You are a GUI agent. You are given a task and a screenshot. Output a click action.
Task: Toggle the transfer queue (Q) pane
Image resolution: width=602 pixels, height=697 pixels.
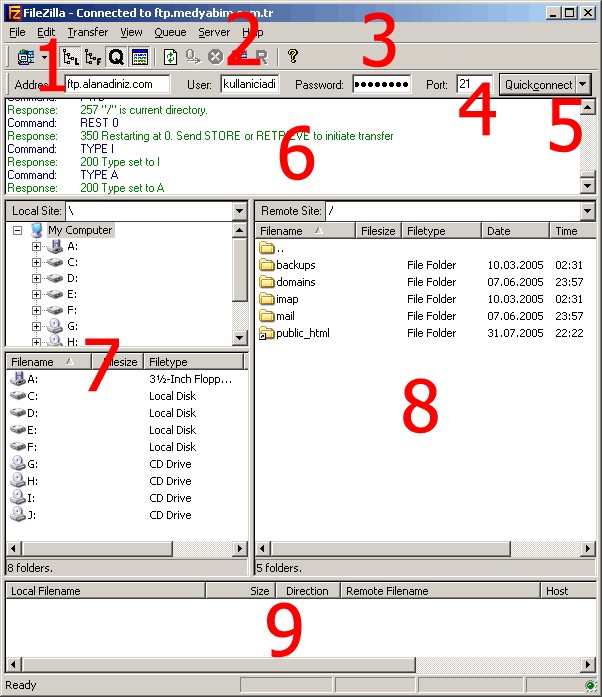(x=116, y=57)
